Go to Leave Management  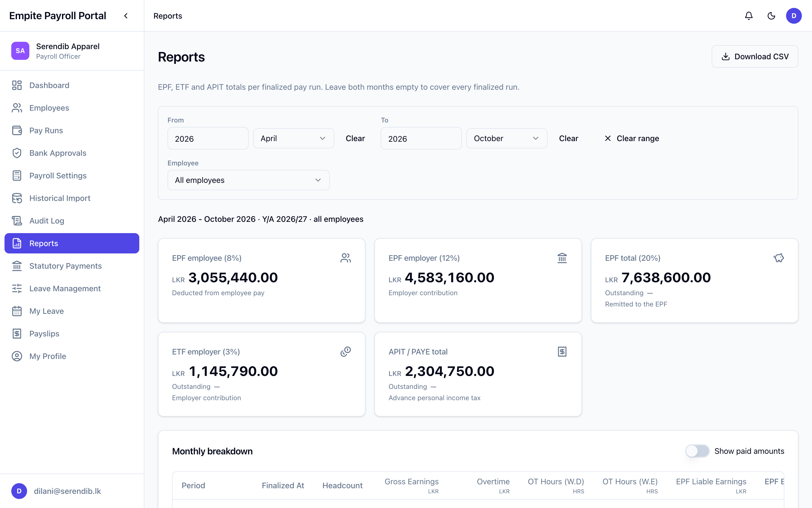pos(72,288)
